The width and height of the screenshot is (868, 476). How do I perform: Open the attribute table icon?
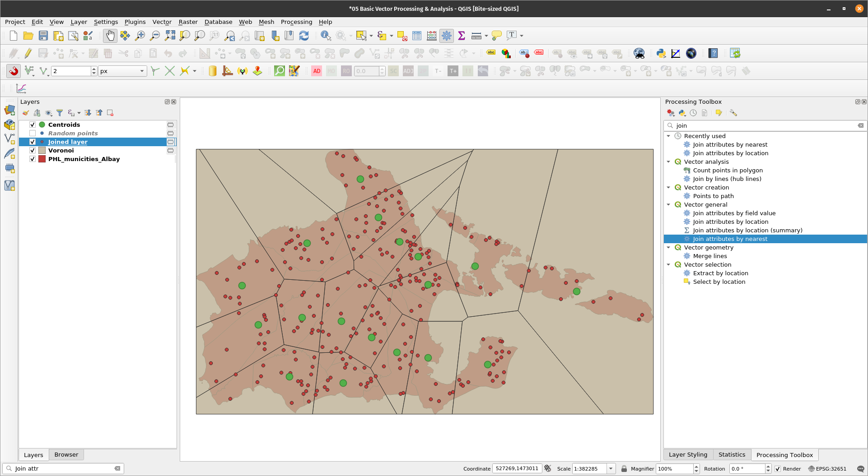(416, 36)
